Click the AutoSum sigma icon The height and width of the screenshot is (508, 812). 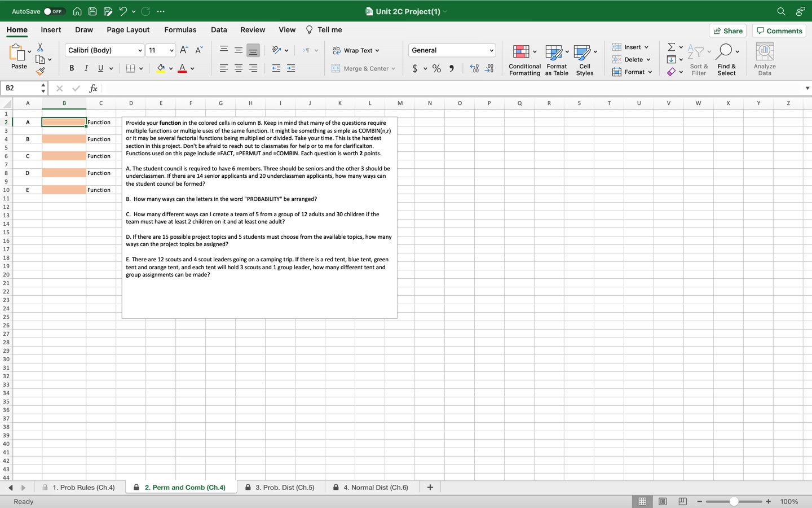671,47
